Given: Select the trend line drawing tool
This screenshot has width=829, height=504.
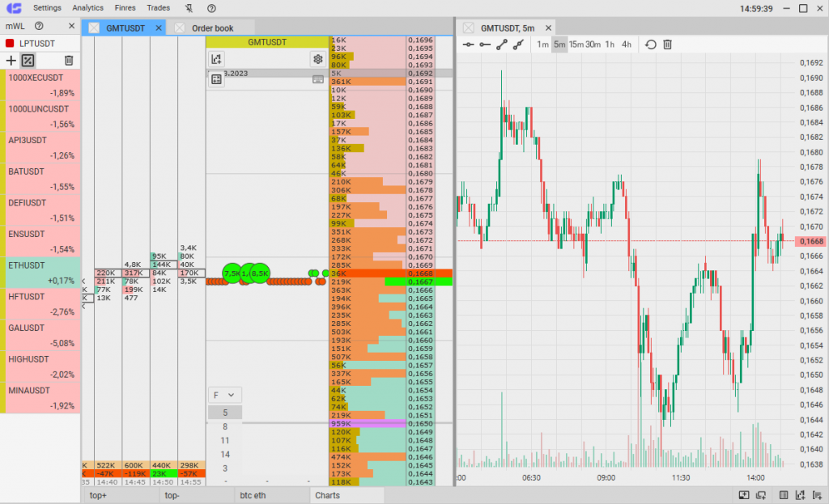Looking at the screenshot, I should tap(500, 44).
